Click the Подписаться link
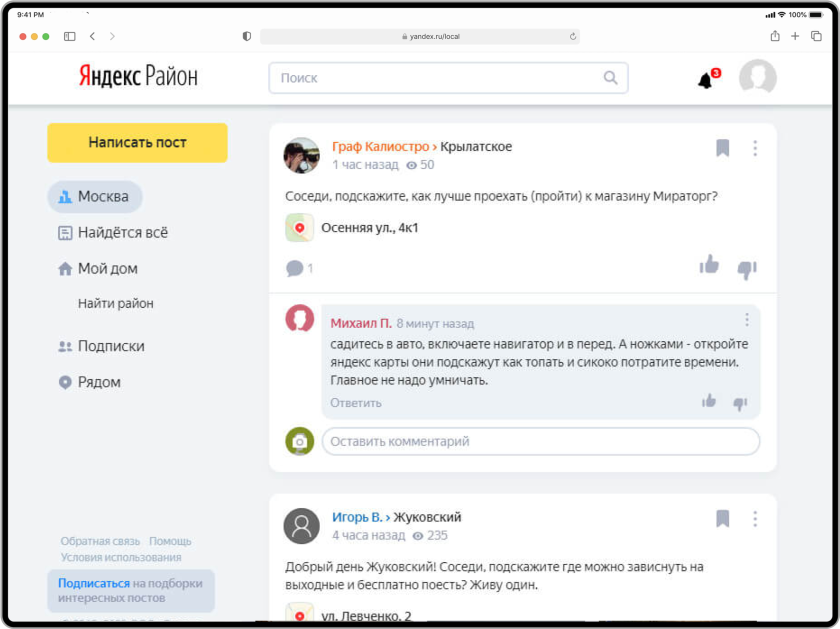Viewport: 840px width, 629px height. [x=94, y=583]
